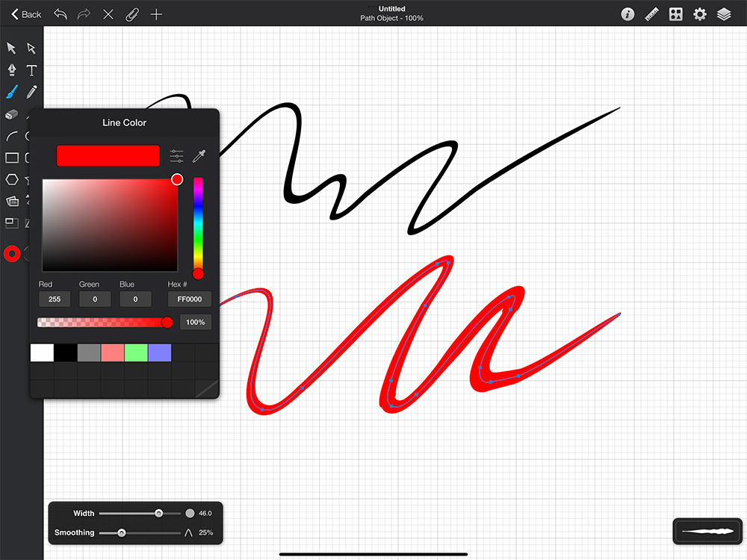Open the plus add menu
This screenshot has width=747, height=560.
156,14
